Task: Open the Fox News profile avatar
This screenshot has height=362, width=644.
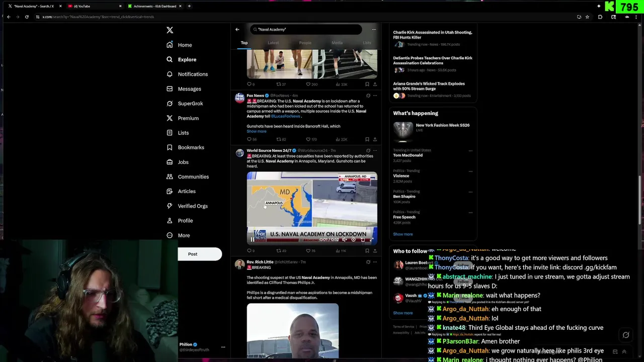Action: pos(239,98)
